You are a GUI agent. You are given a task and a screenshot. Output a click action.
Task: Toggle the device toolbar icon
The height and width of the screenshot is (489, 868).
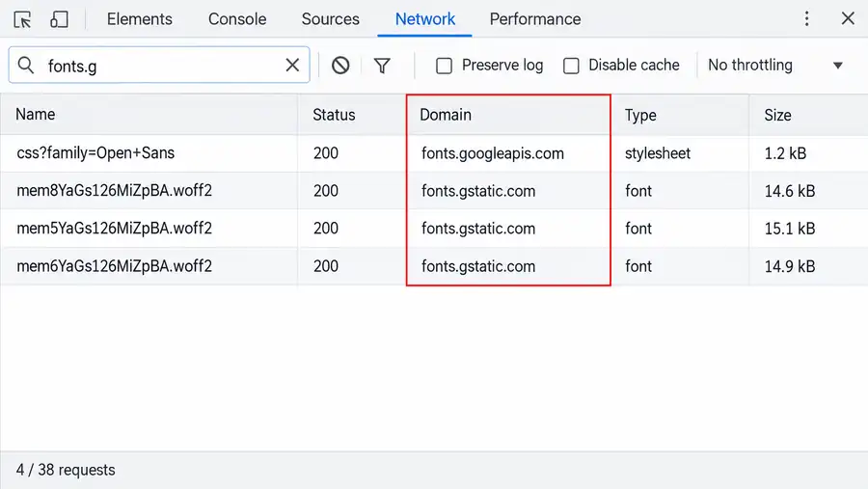pos(59,19)
